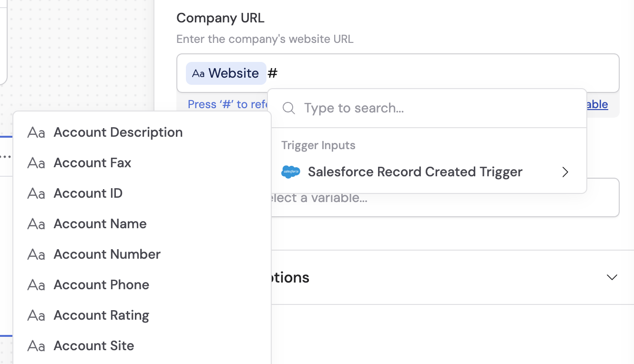634x364 pixels.
Task: Click the Aa icon beside Account ID
Action: tap(36, 194)
